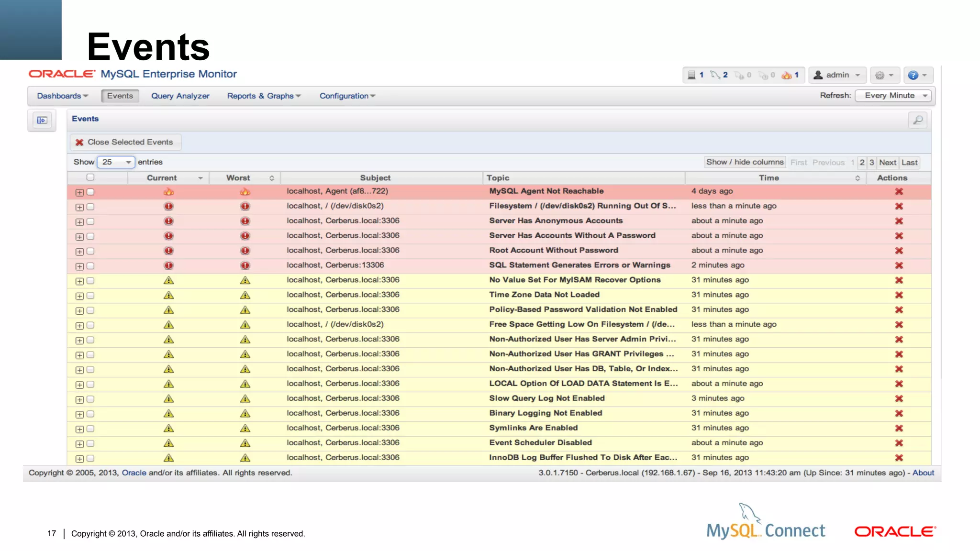Click current warning icon for Binary Logging row
980x551 pixels.
[x=168, y=413]
